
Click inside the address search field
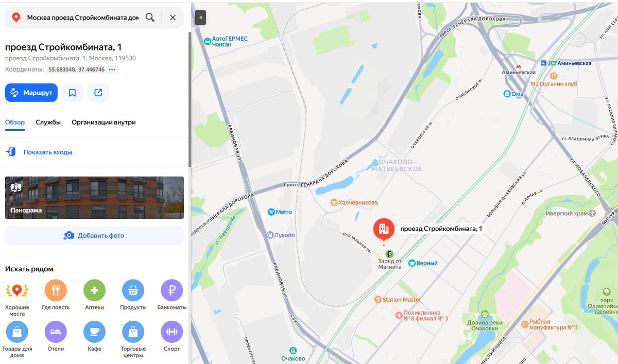pyautogui.click(x=82, y=18)
